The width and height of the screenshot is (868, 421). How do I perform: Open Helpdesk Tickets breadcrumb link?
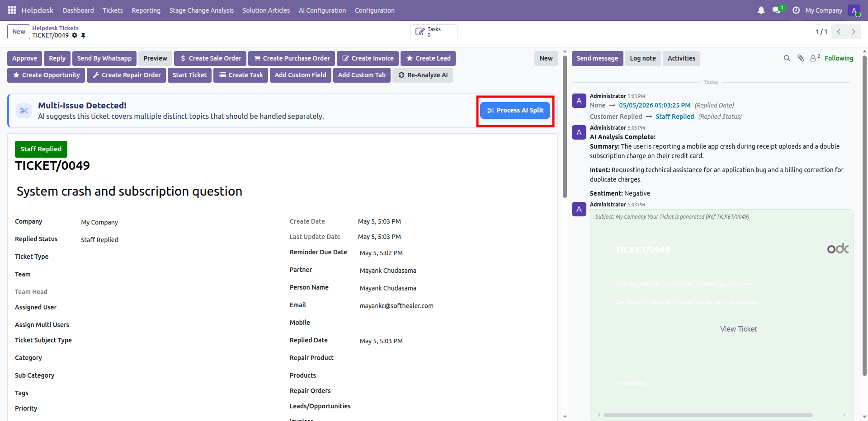coord(55,28)
